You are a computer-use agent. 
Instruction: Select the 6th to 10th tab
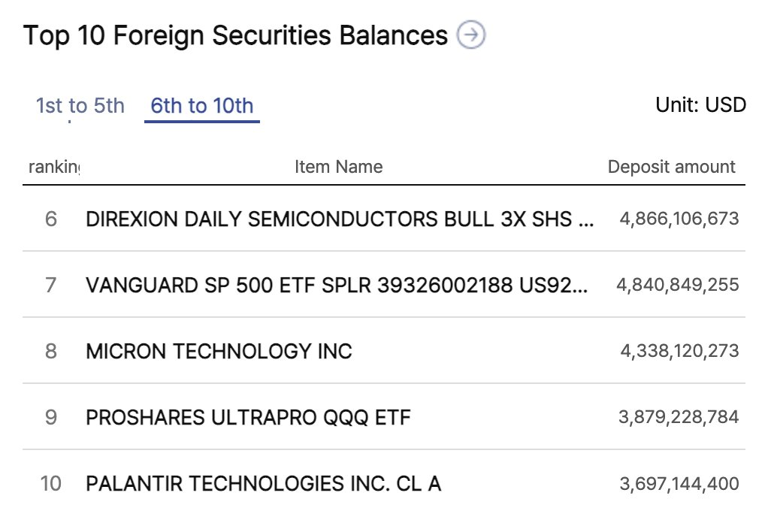(202, 106)
